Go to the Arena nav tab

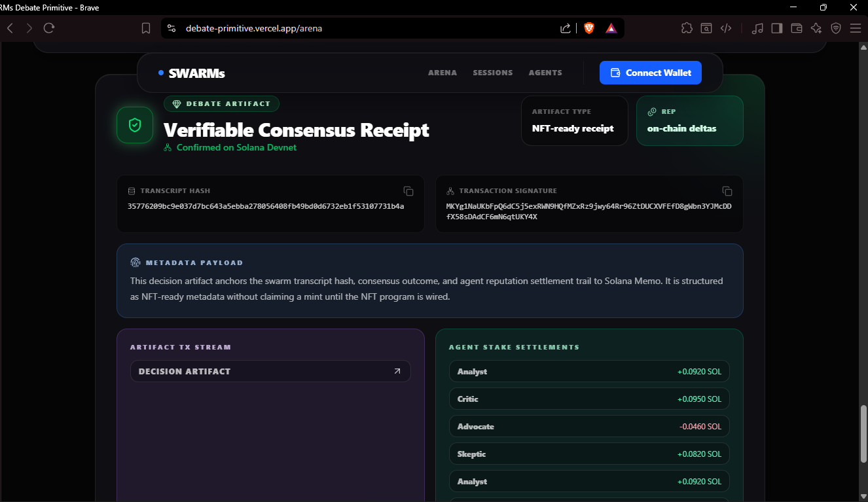click(443, 73)
